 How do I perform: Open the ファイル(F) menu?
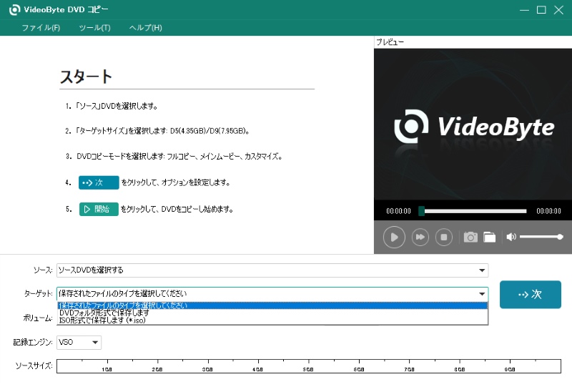pyautogui.click(x=41, y=28)
